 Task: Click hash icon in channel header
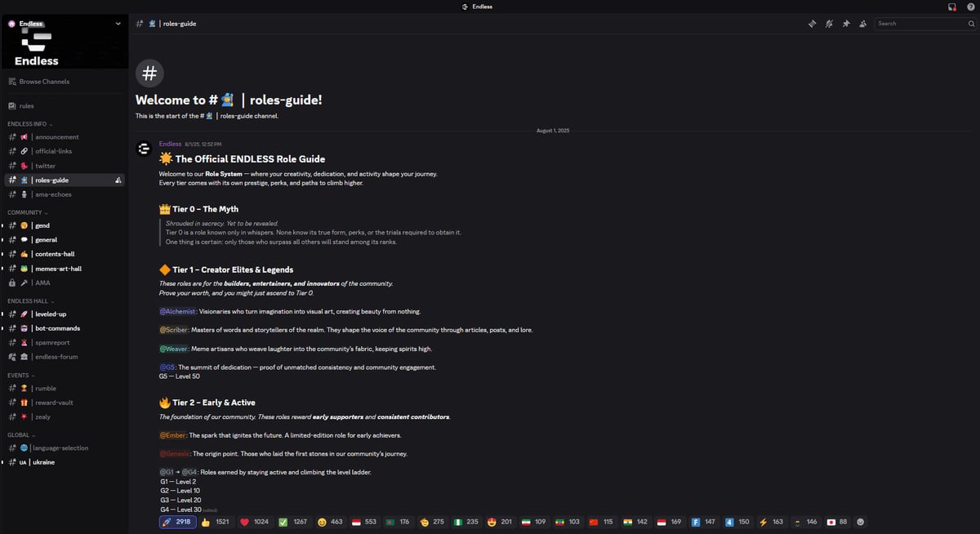pos(140,24)
